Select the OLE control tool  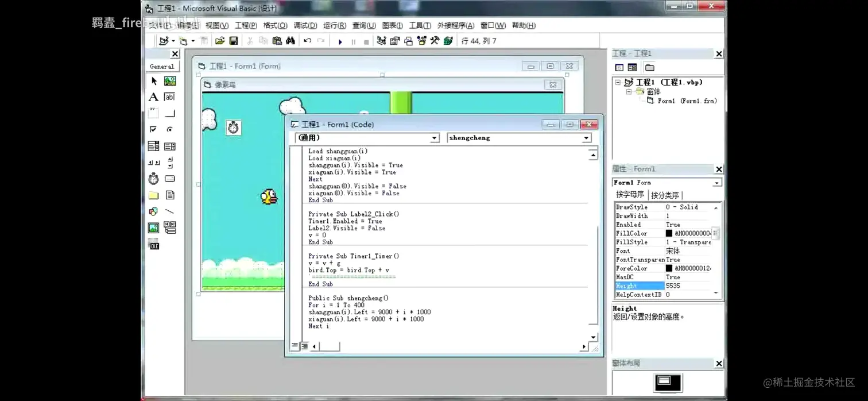click(x=153, y=245)
